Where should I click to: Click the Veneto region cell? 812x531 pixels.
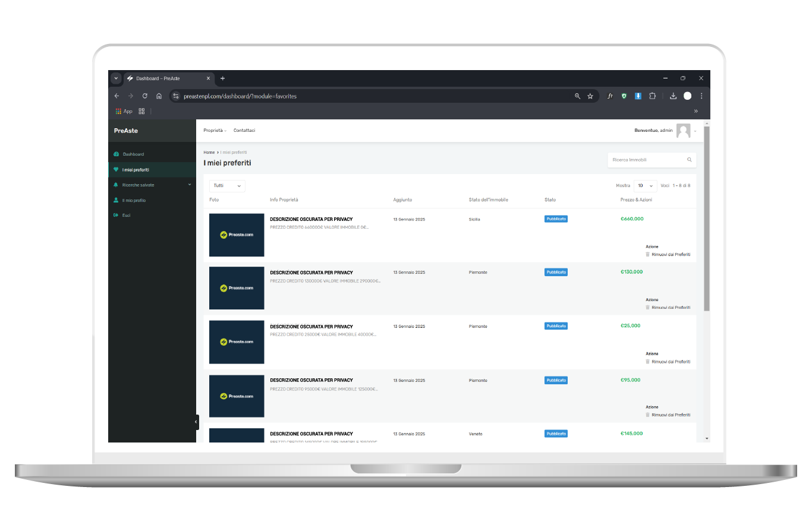[476, 434]
